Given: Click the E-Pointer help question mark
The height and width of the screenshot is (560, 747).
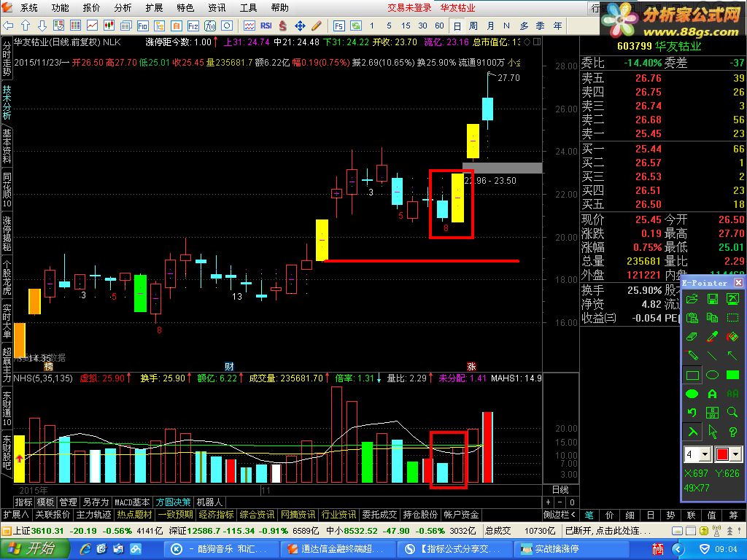Looking at the screenshot, I should click(732, 432).
